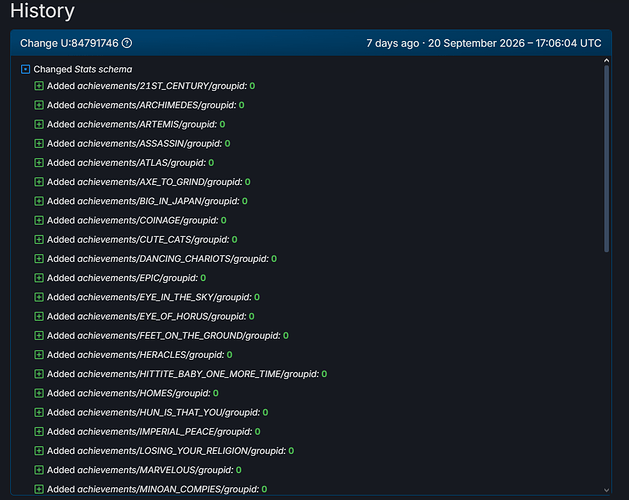Click 'Added achievements/DANCING_CHARIOTS/groupid' text

pos(158,259)
